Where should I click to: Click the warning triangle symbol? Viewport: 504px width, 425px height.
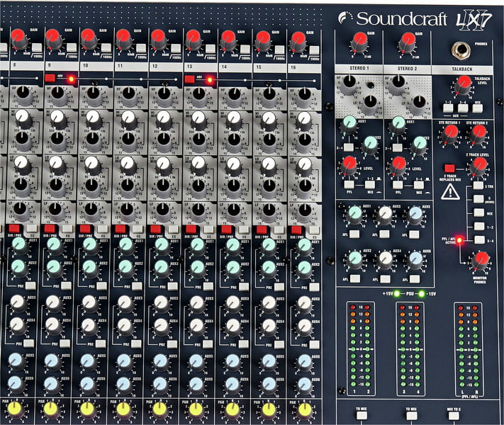[450, 192]
